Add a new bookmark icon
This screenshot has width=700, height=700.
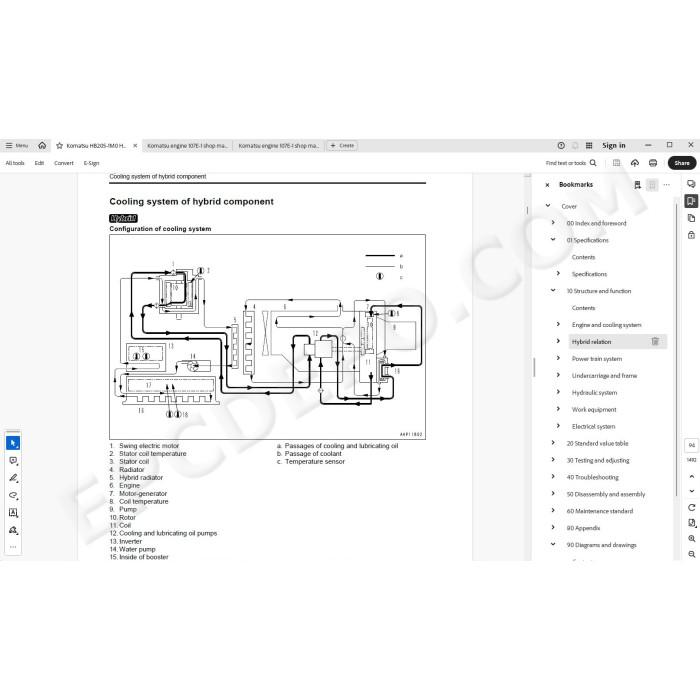pyautogui.click(x=638, y=185)
